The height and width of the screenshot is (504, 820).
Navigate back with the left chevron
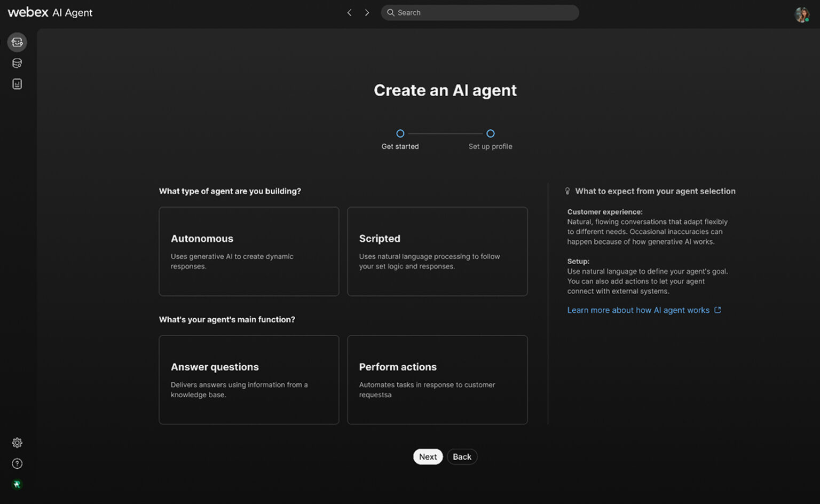click(x=349, y=12)
